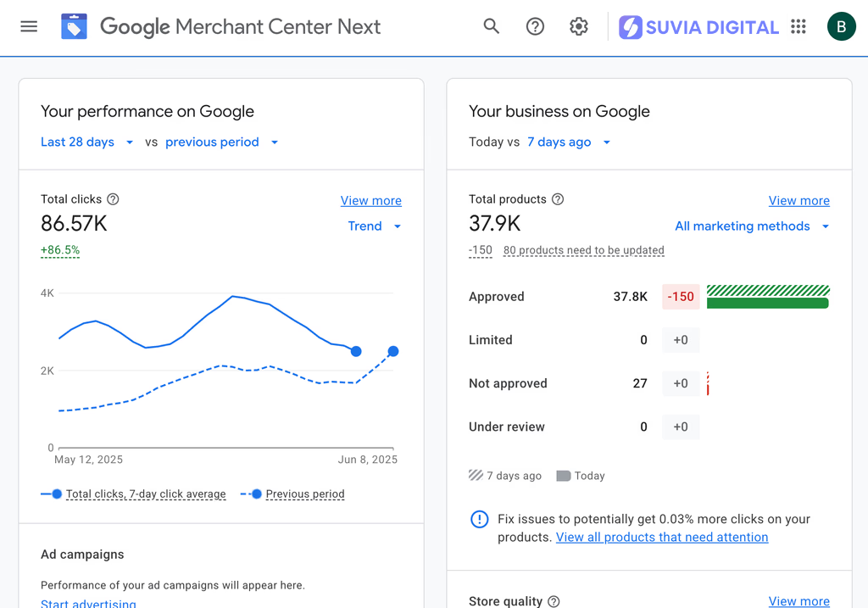Expand the previous period comparison dropdown

(222, 142)
